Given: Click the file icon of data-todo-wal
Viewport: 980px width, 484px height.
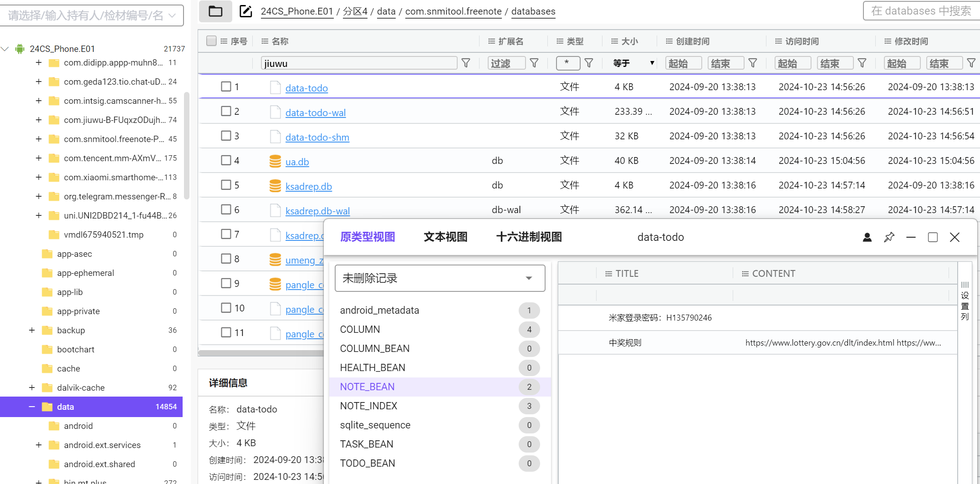Looking at the screenshot, I should 275,112.
